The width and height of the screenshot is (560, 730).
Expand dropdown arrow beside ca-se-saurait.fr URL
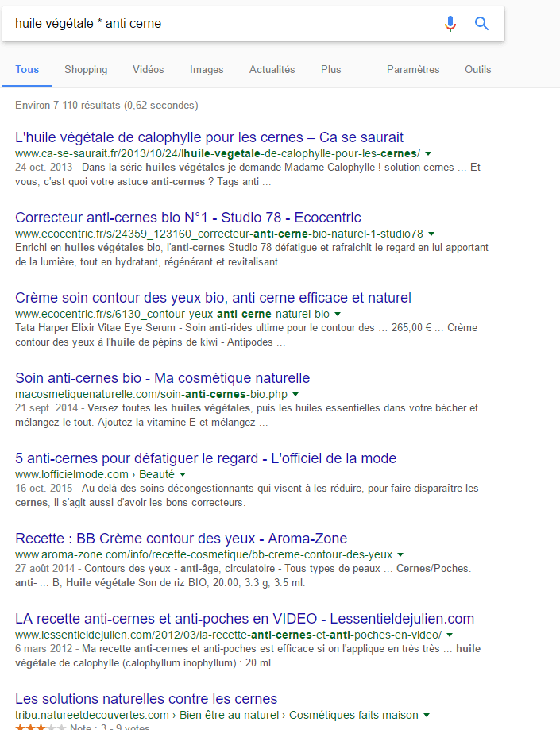(x=428, y=153)
